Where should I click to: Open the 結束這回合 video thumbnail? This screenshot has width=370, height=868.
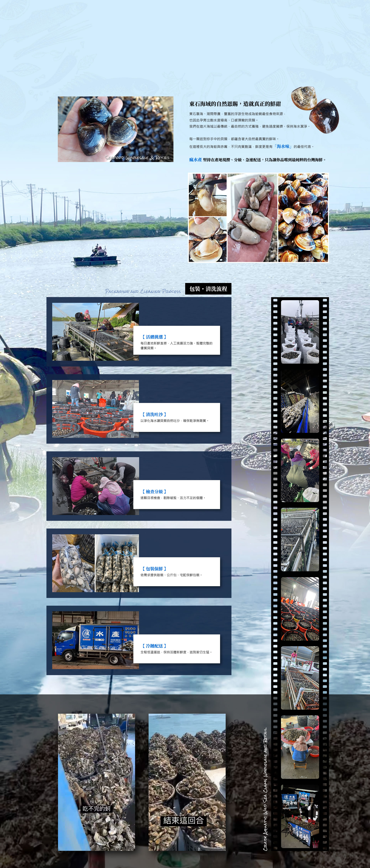(x=187, y=782)
